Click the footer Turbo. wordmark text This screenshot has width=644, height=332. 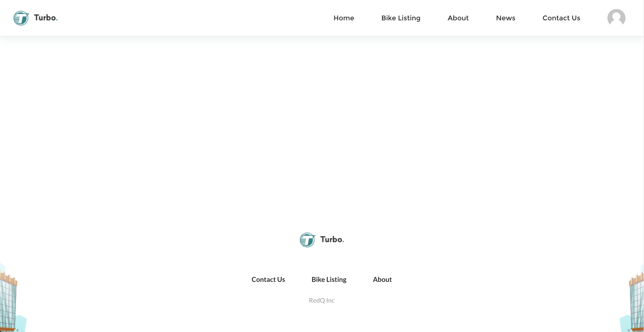[x=332, y=239]
